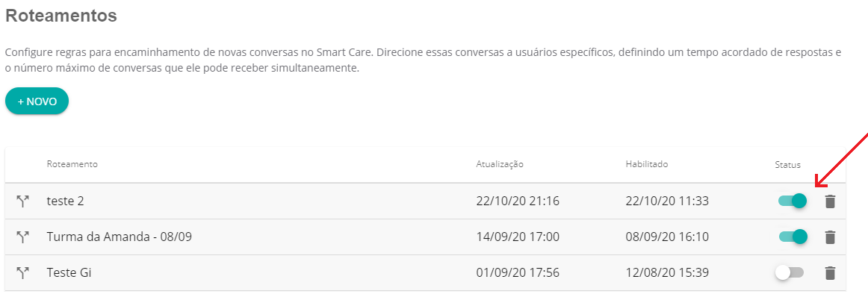Open Turma da Amanda - 08/09 routing
Screen dimensions: 868x297
tap(119, 237)
